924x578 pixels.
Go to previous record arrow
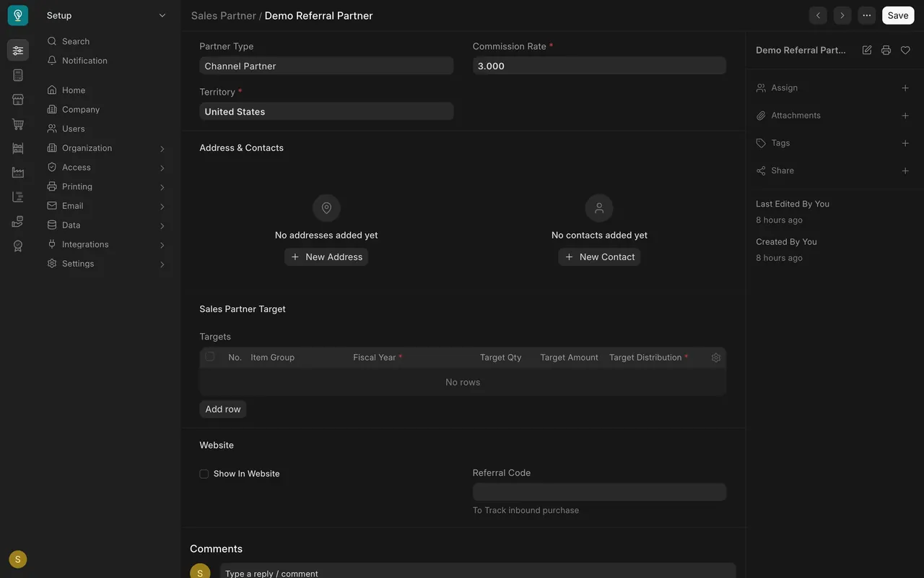tap(818, 15)
